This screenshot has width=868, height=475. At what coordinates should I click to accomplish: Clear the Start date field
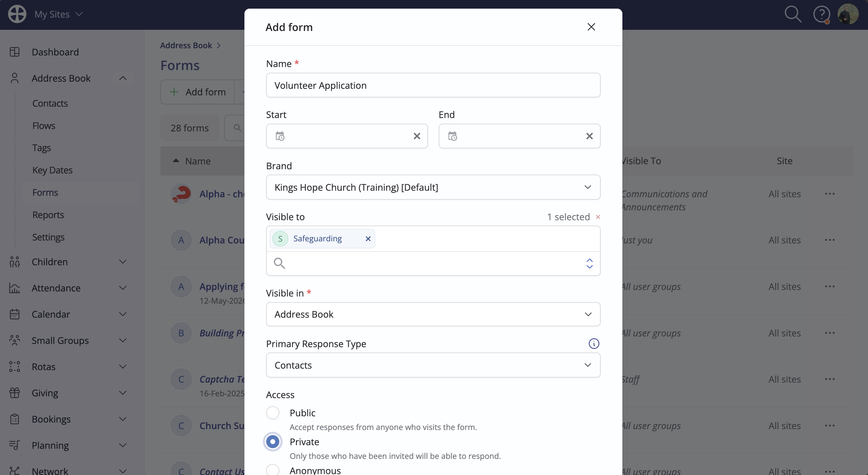tap(417, 136)
